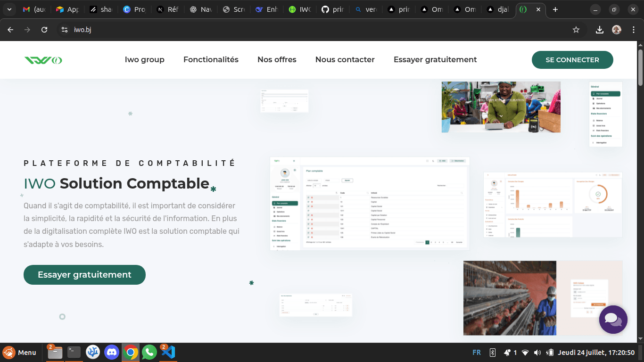Open the Fonctionnalités nav item
The width and height of the screenshot is (644, 362).
tap(211, 60)
